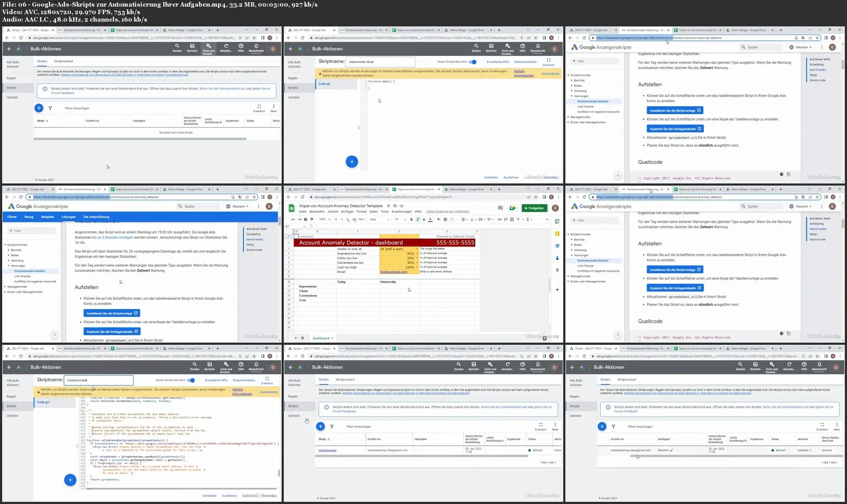Click Ausführen below the validateAndGetSpreadsheet code
The height and width of the screenshot is (504, 847).
[229, 496]
